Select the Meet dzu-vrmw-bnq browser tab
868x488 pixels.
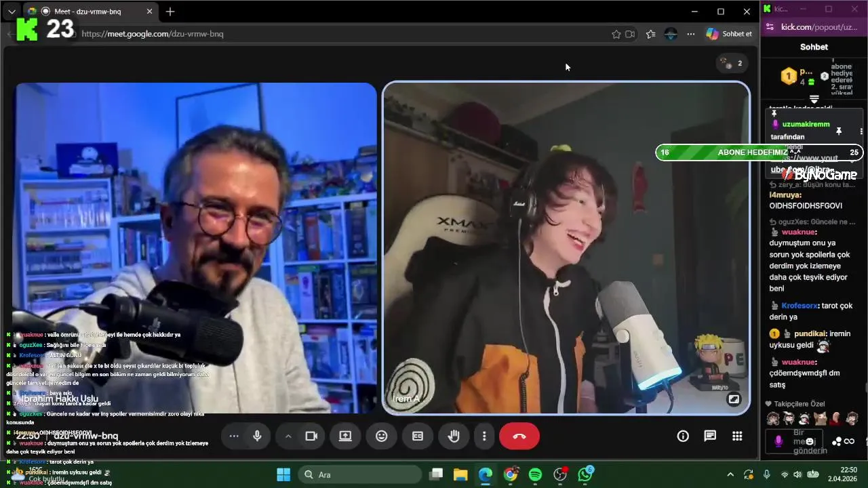[x=92, y=12]
